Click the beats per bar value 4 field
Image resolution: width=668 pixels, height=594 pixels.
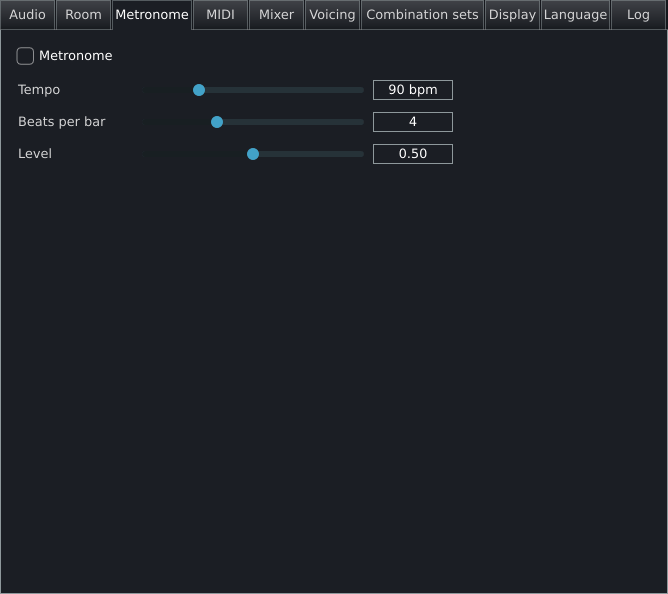point(413,122)
